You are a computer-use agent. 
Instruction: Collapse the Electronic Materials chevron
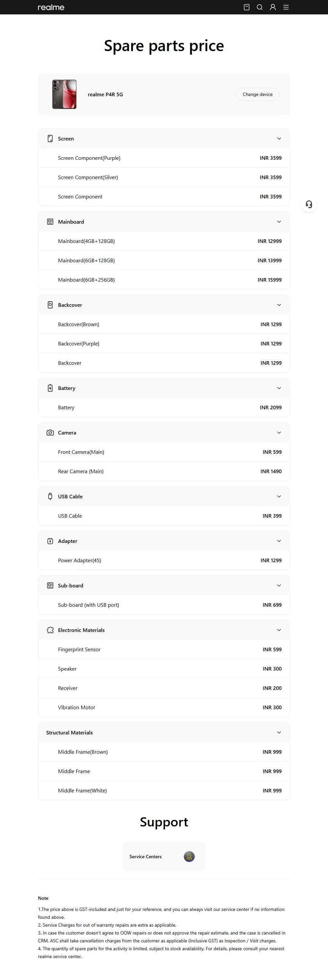pos(279,630)
